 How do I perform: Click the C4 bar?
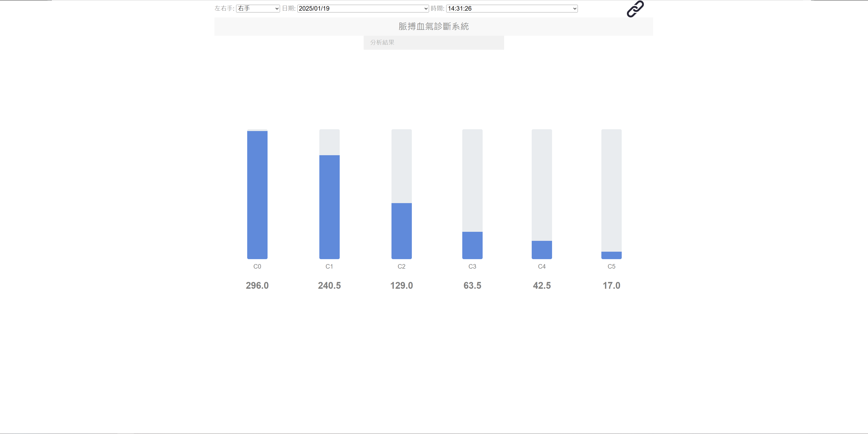tap(541, 249)
